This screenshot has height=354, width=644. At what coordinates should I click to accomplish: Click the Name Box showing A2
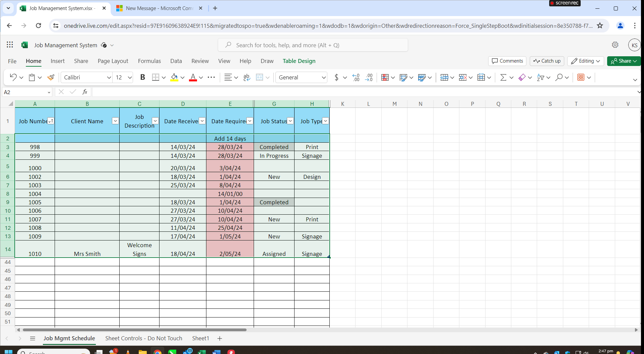coord(27,92)
